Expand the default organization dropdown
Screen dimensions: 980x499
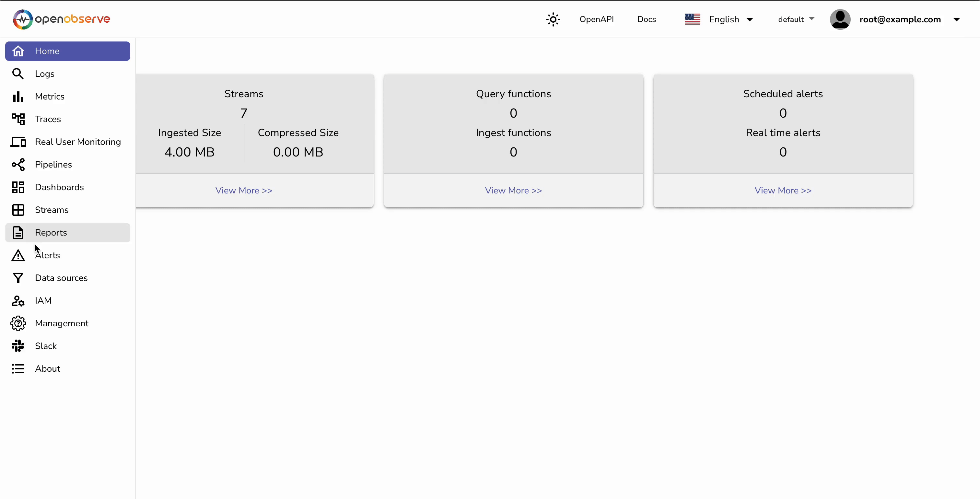[795, 19]
